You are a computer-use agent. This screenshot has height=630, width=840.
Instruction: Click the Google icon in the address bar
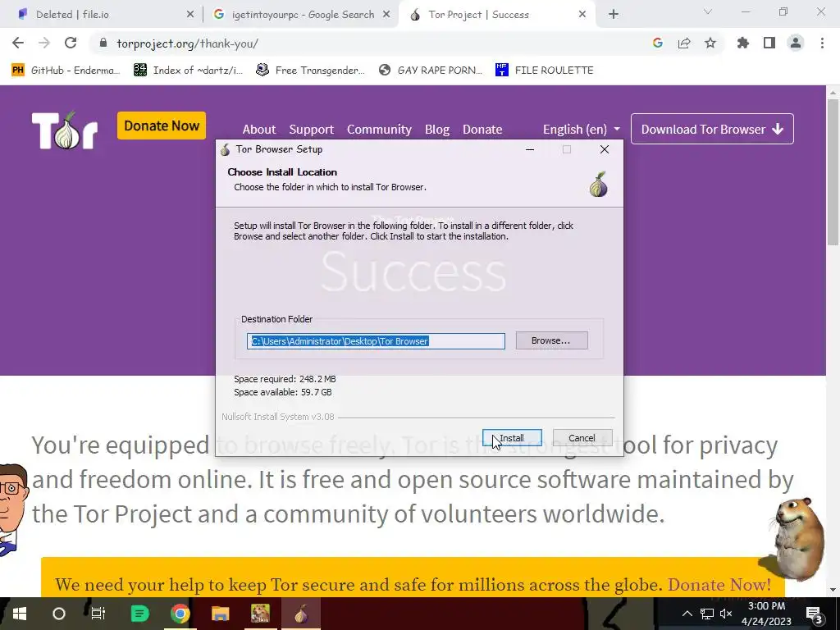coord(658,43)
